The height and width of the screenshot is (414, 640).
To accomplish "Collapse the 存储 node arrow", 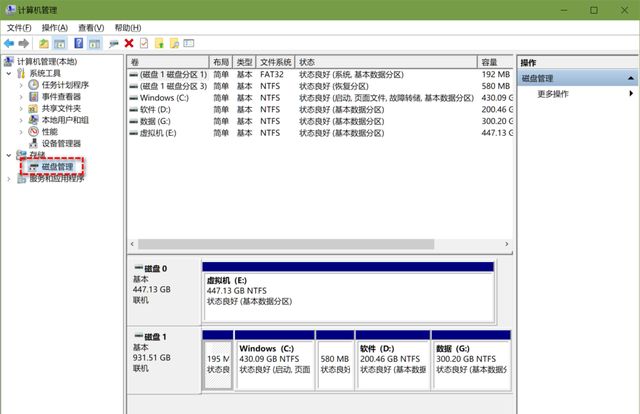I will (9, 155).
